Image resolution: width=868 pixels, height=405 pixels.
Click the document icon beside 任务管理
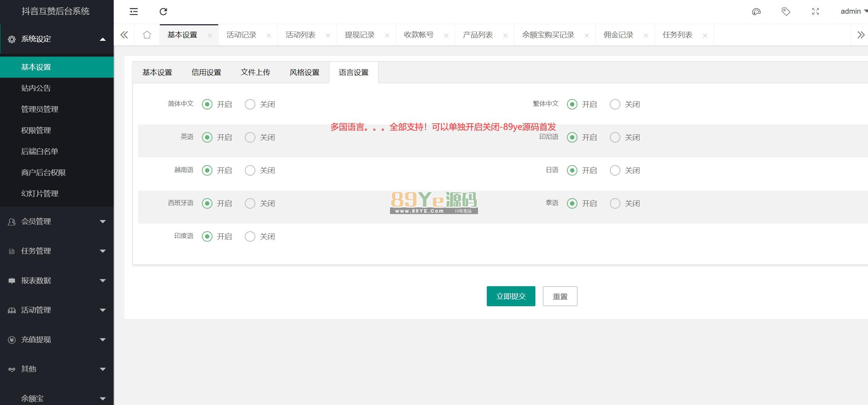click(x=12, y=251)
